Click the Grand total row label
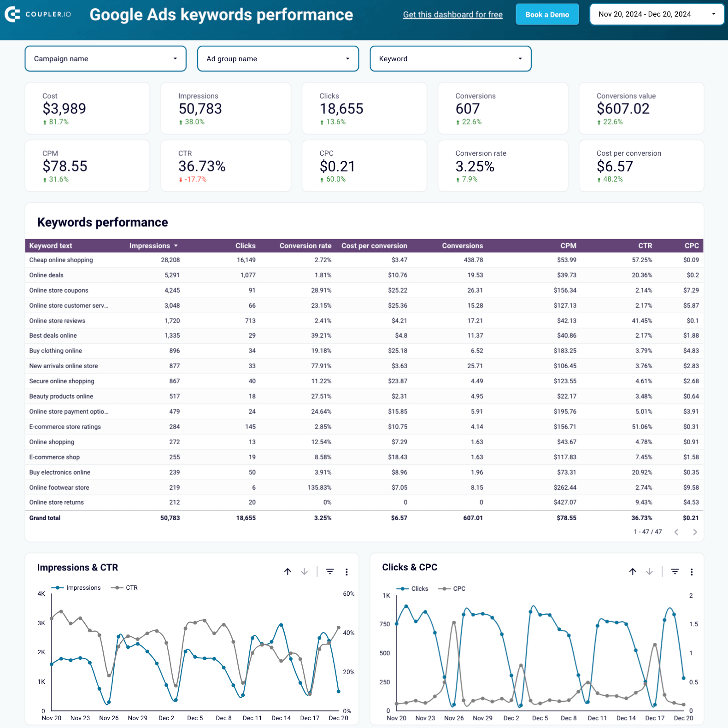The image size is (728, 728). (x=45, y=518)
